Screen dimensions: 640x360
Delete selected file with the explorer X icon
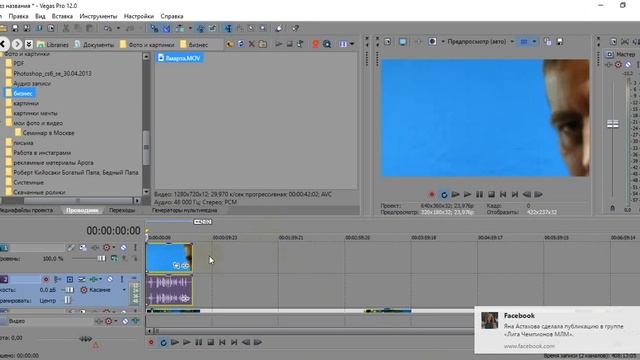tap(252, 44)
